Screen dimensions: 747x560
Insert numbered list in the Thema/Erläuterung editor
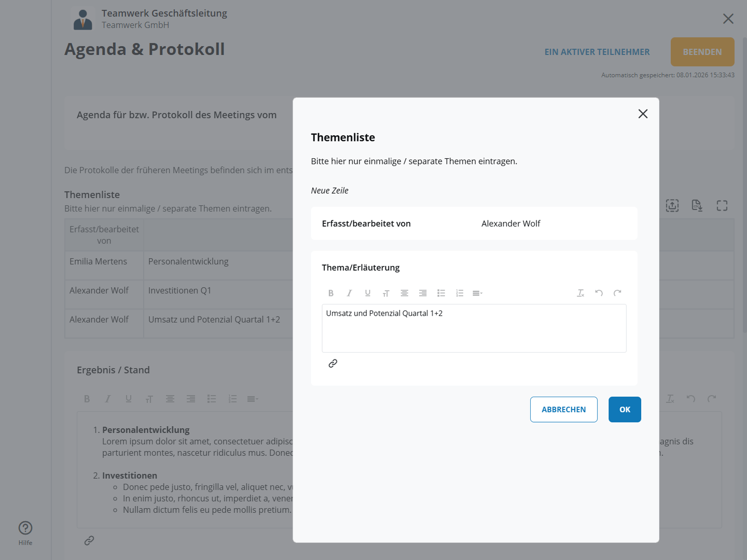click(x=460, y=293)
